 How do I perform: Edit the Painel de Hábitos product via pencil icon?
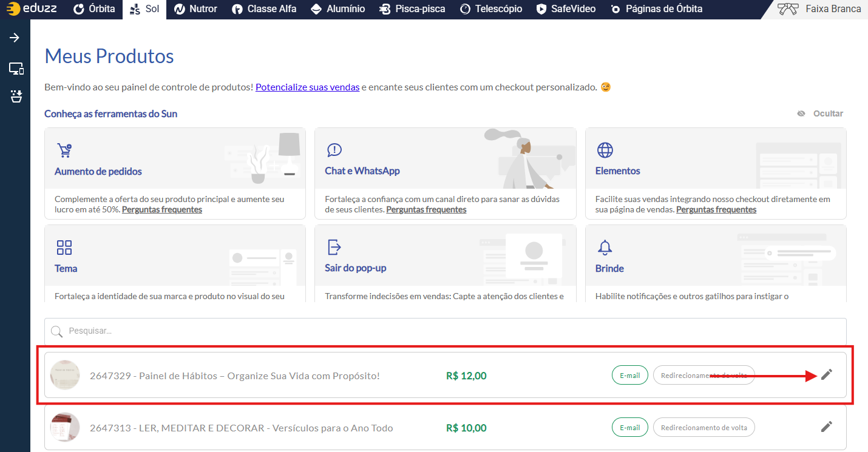point(826,375)
